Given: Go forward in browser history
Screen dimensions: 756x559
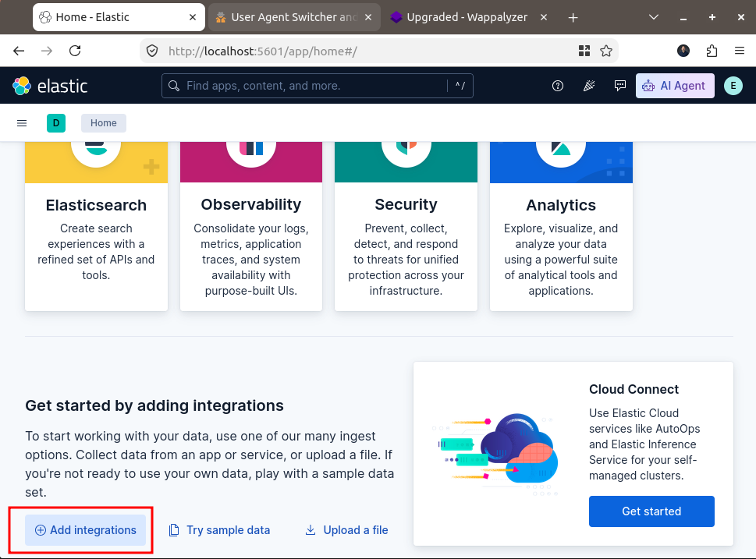Looking at the screenshot, I should [x=47, y=51].
